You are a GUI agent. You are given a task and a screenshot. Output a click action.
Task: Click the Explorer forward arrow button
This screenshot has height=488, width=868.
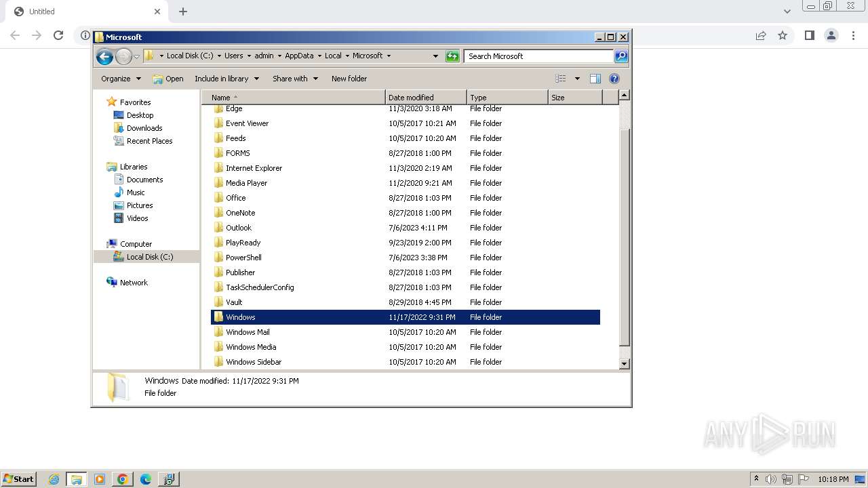point(123,56)
